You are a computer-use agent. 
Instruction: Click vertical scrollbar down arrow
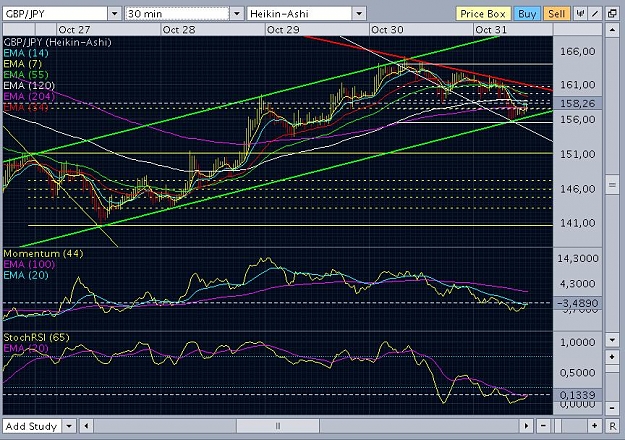pyautogui.click(x=612, y=340)
